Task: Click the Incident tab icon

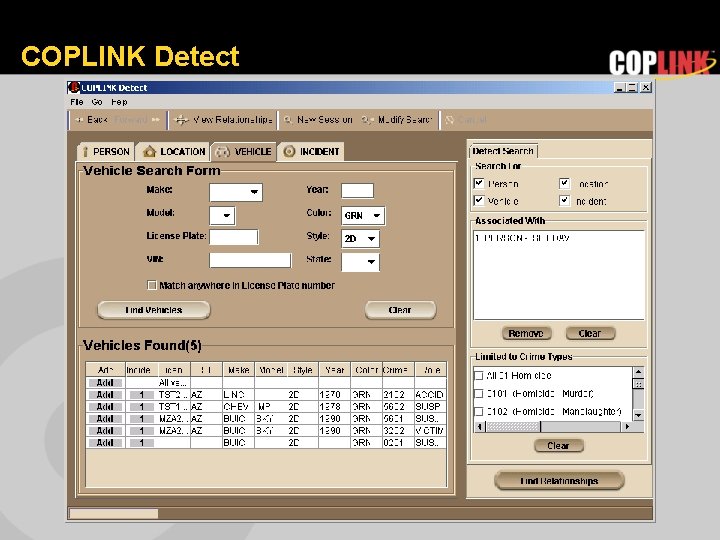Action: [289, 151]
